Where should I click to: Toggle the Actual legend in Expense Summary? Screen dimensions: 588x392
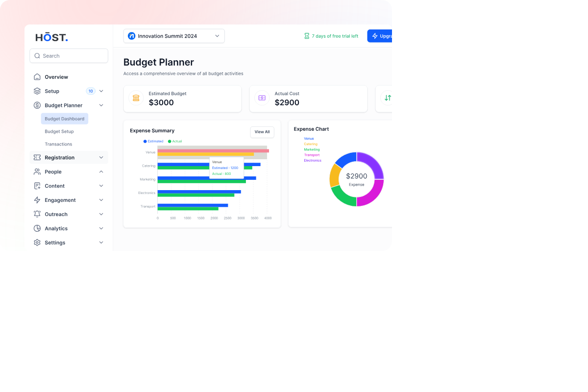175,141
